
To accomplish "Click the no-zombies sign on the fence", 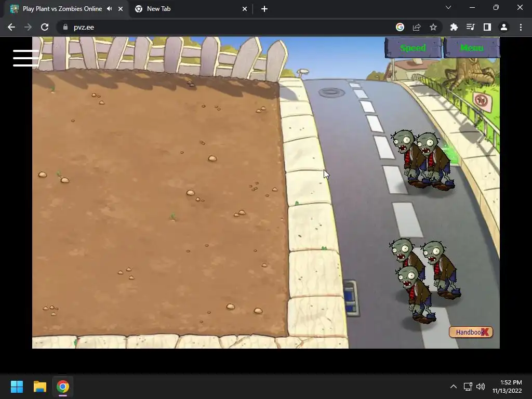I will 482,101.
